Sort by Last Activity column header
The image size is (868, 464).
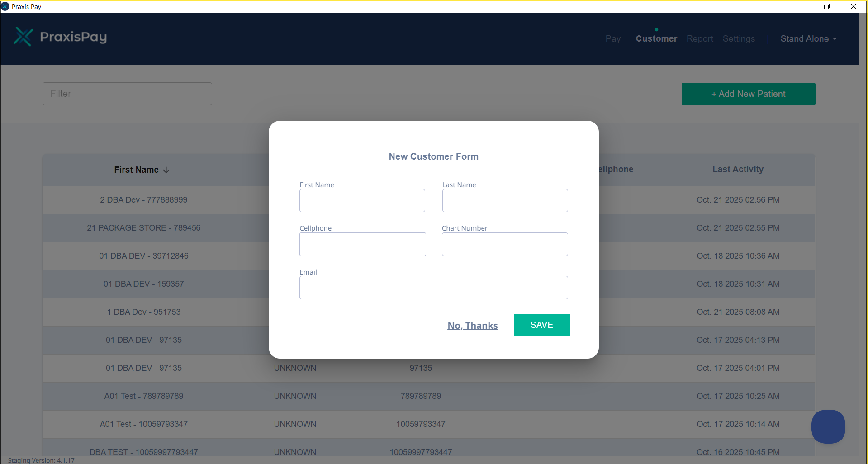click(x=738, y=170)
